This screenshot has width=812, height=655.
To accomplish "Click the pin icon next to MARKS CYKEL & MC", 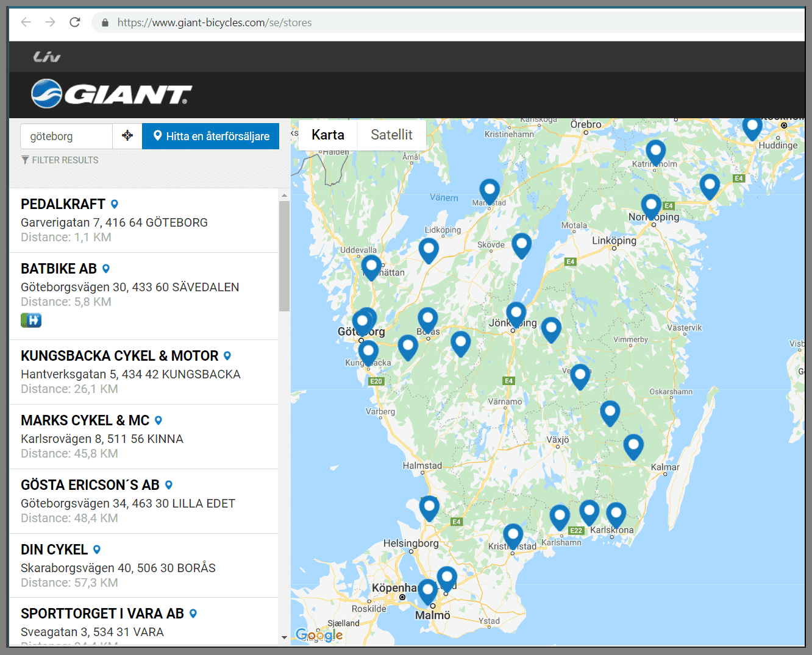I will click(158, 420).
